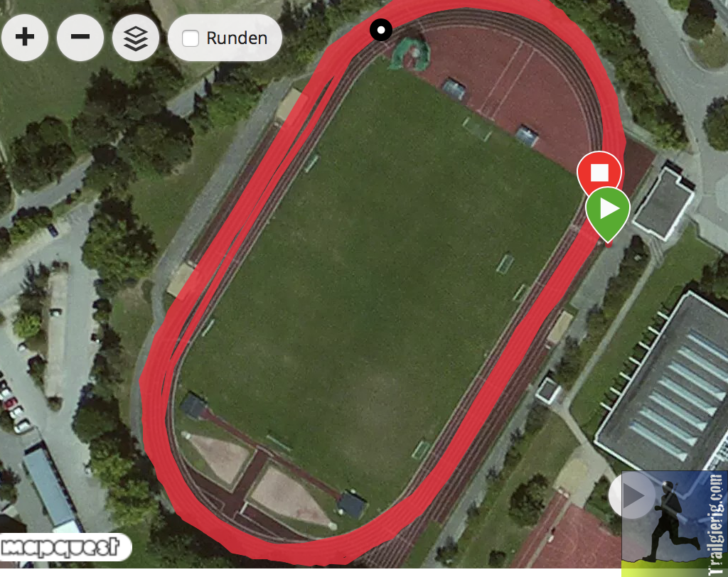The image size is (728, 577).
Task: Click the parked cars in the left lot
Action: (13, 404)
